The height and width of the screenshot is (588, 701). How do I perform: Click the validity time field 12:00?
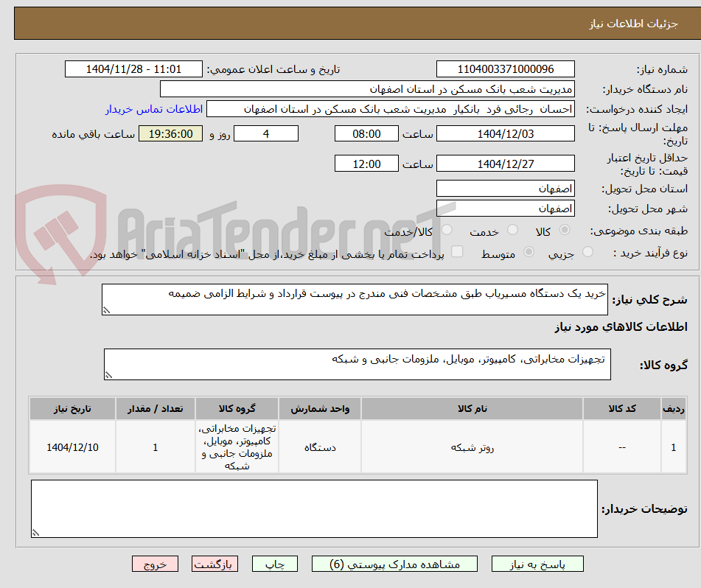click(366, 164)
